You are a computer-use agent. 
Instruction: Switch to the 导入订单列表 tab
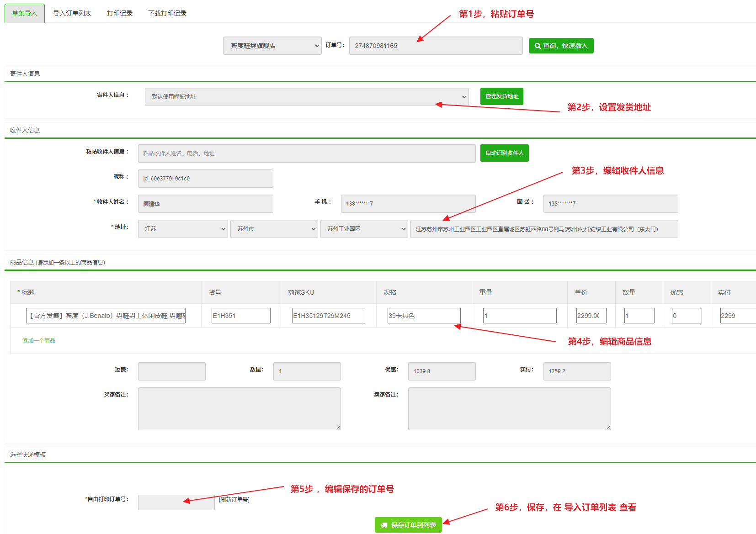(72, 13)
